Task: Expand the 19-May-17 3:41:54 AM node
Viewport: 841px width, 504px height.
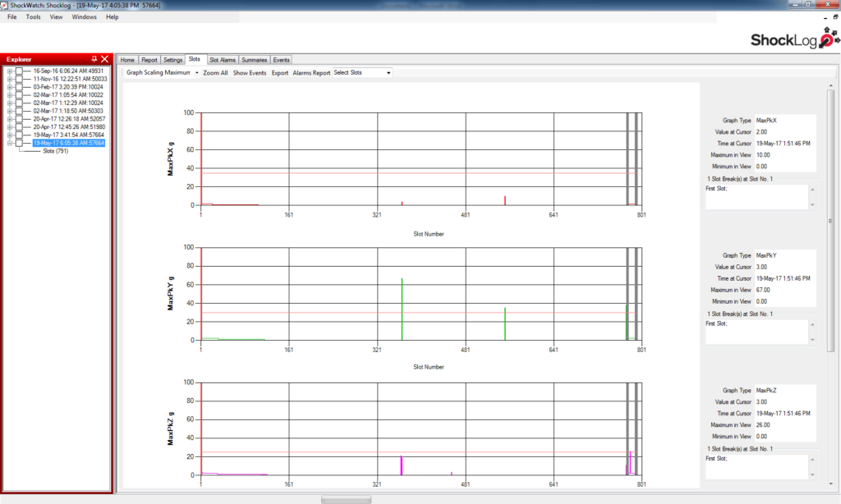Action: [10, 135]
